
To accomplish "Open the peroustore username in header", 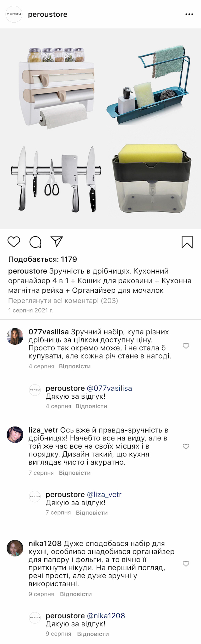I will 48,14.
